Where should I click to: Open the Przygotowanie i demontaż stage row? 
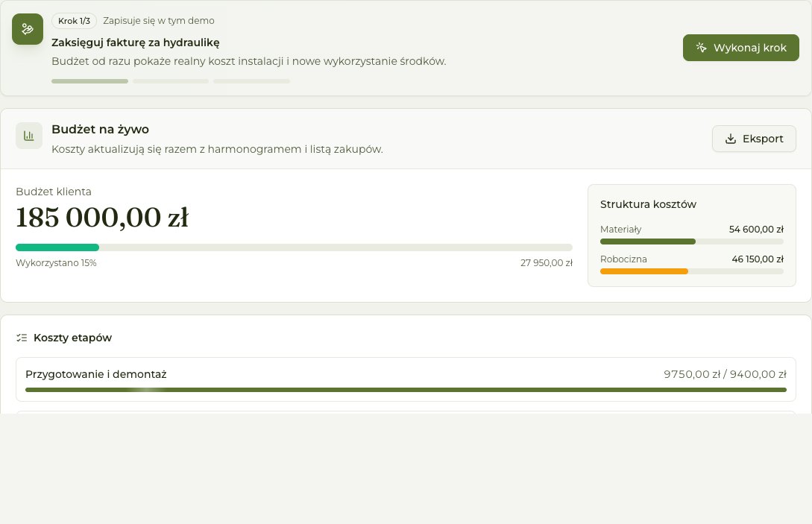pyautogui.click(x=406, y=379)
